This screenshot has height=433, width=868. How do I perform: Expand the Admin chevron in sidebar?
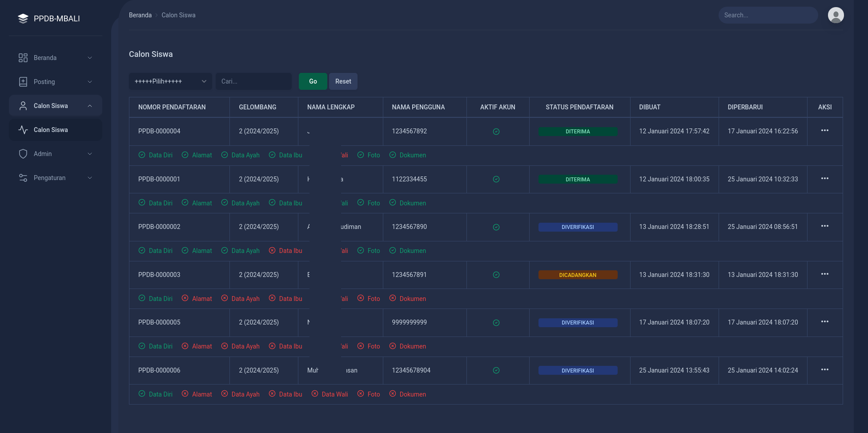[90, 154]
